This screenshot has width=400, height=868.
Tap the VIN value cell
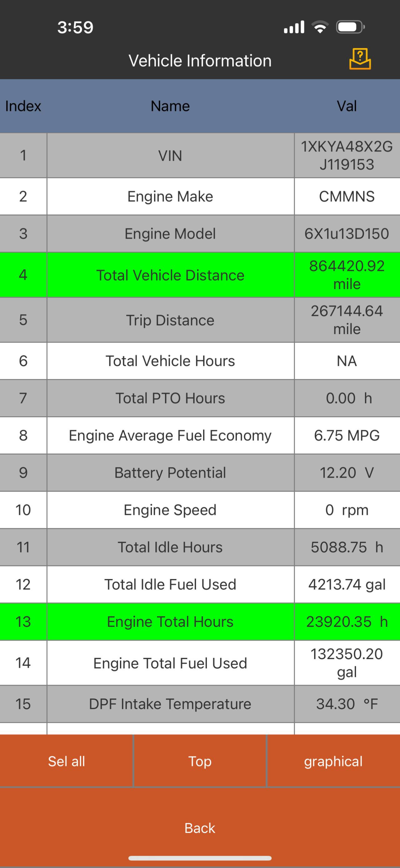(x=347, y=155)
